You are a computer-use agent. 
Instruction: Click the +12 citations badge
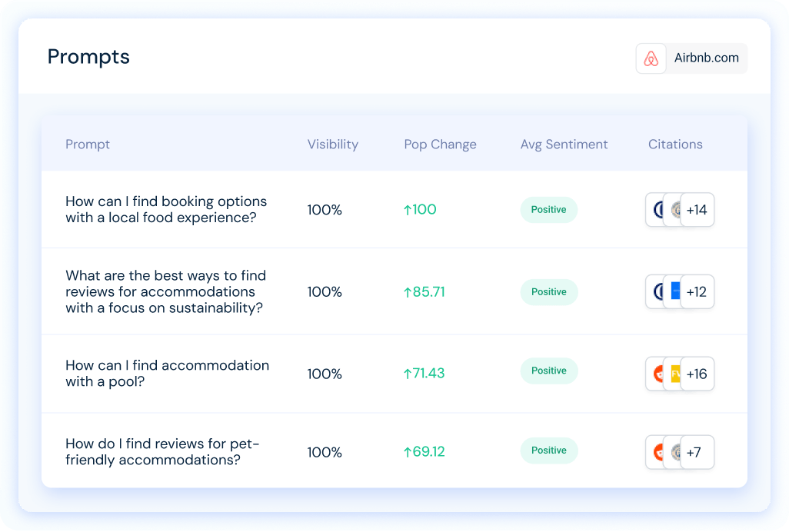pyautogui.click(x=697, y=291)
